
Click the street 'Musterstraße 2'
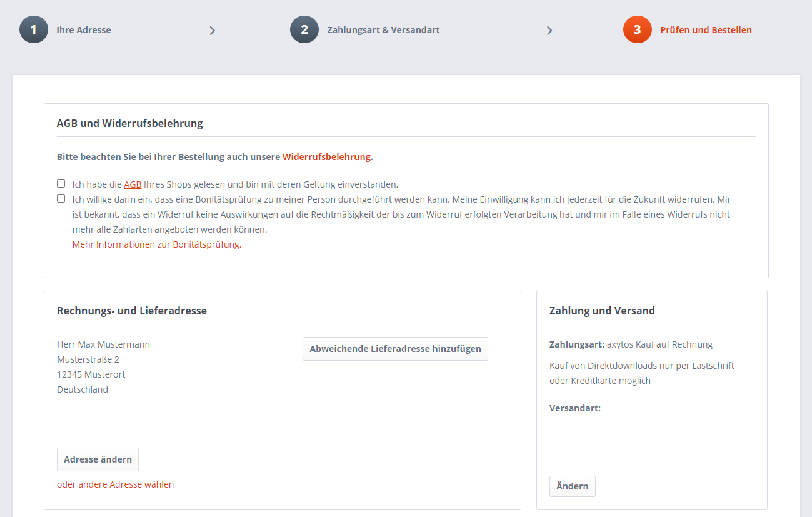tap(88, 359)
